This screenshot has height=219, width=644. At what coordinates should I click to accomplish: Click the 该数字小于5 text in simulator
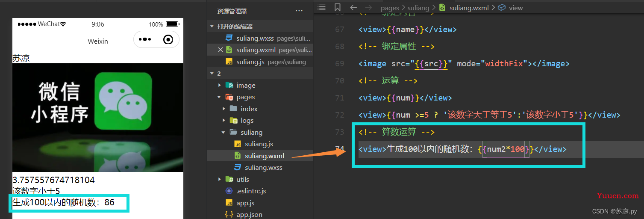pyautogui.click(x=36, y=191)
